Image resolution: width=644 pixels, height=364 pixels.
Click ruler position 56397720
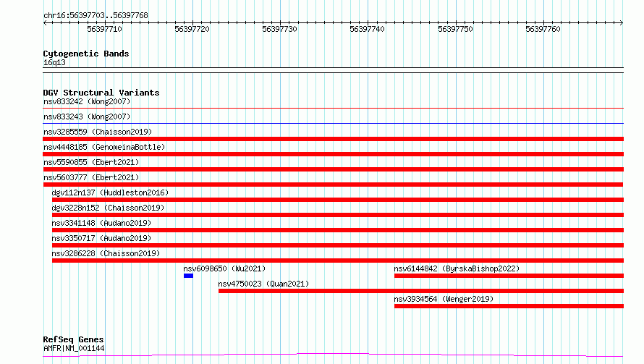click(192, 29)
